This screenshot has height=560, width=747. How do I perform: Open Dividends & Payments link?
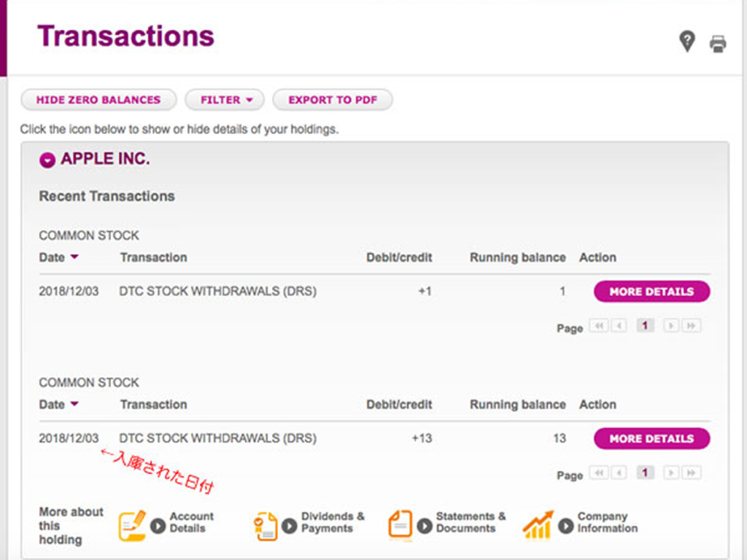[333, 522]
